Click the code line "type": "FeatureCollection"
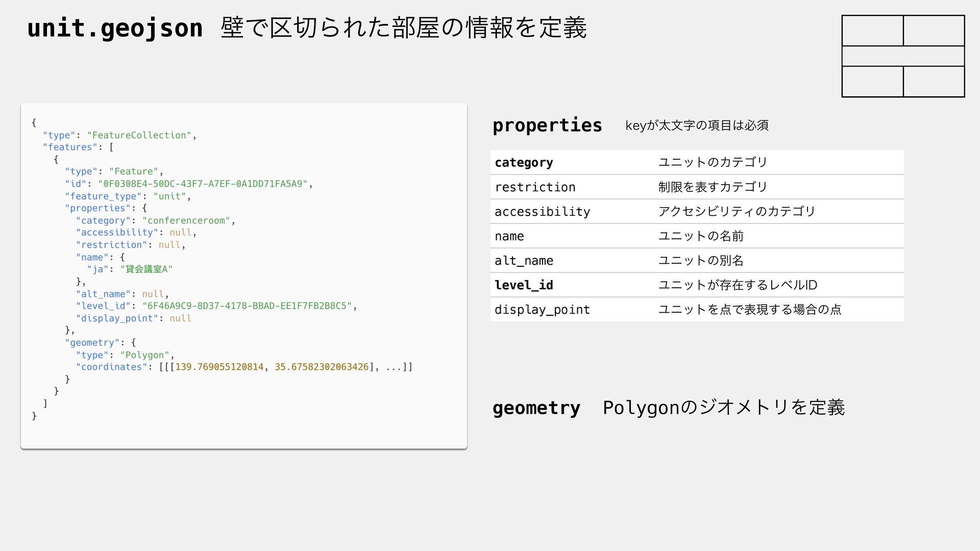 pyautogui.click(x=119, y=135)
